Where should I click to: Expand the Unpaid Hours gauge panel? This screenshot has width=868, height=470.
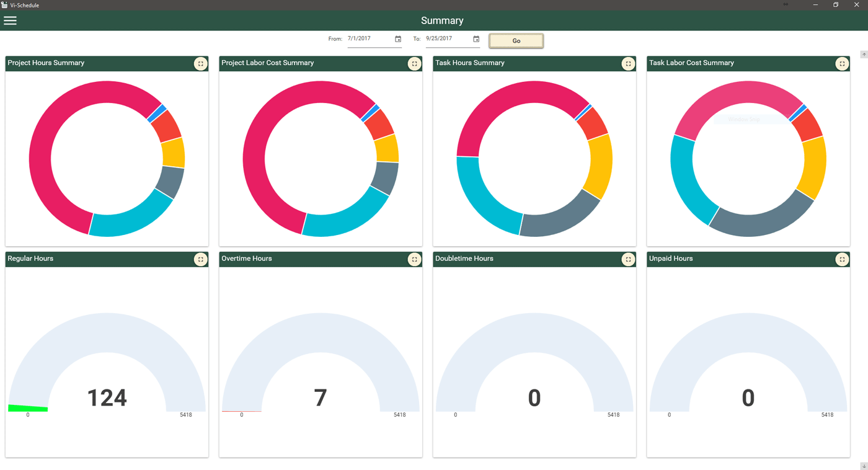(841, 259)
